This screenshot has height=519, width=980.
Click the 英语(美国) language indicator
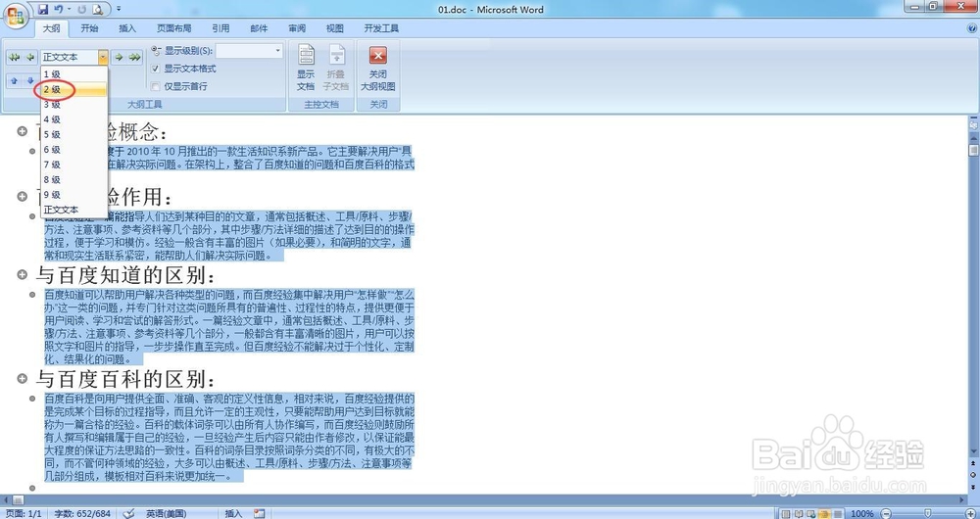click(167, 513)
